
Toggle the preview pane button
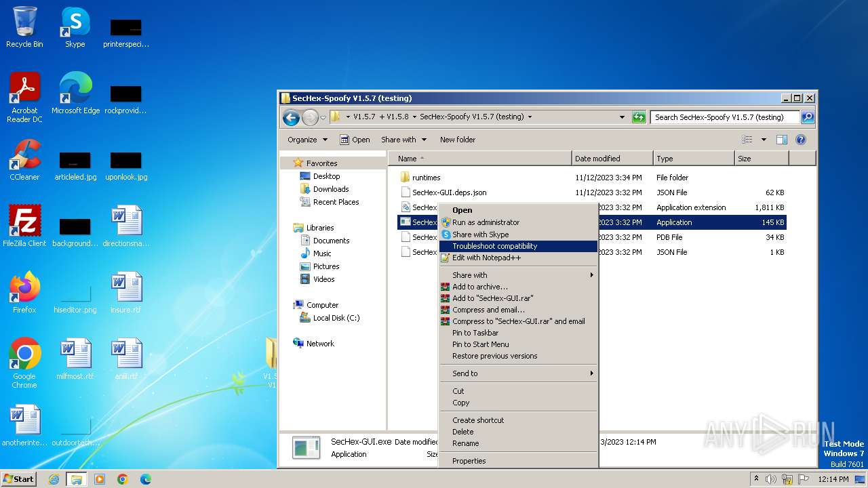[x=781, y=140]
